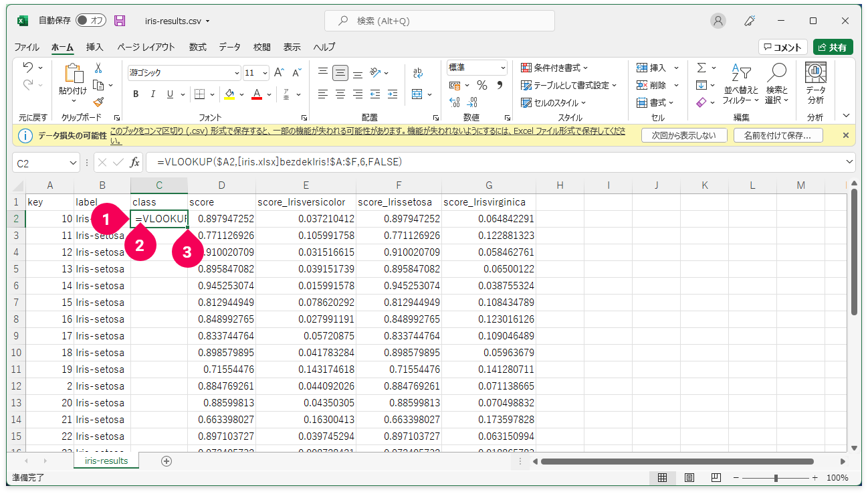Image resolution: width=868 pixels, height=494 pixels.
Task: Click in the search box
Action: [x=439, y=21]
